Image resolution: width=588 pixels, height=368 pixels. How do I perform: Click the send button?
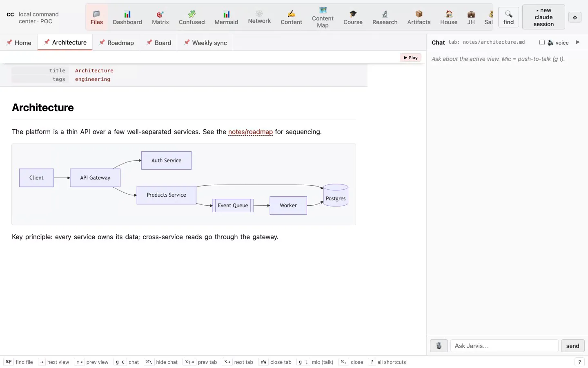click(x=572, y=346)
